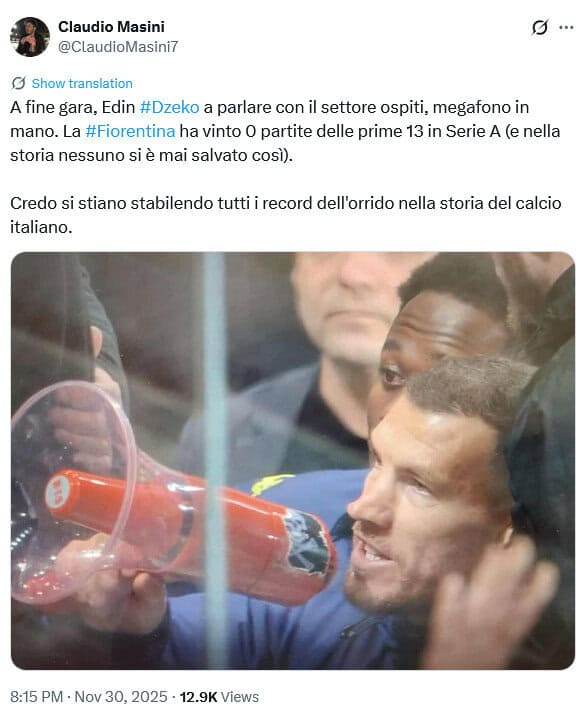
Task: Show translation of the Italian post
Action: (82, 84)
